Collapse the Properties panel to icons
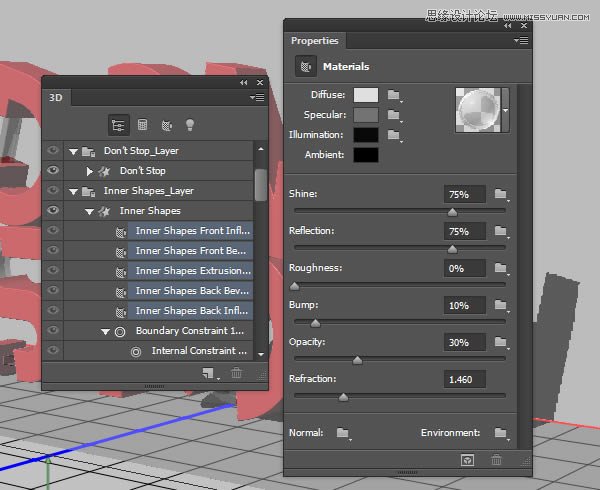The width and height of the screenshot is (600, 490). [507, 26]
